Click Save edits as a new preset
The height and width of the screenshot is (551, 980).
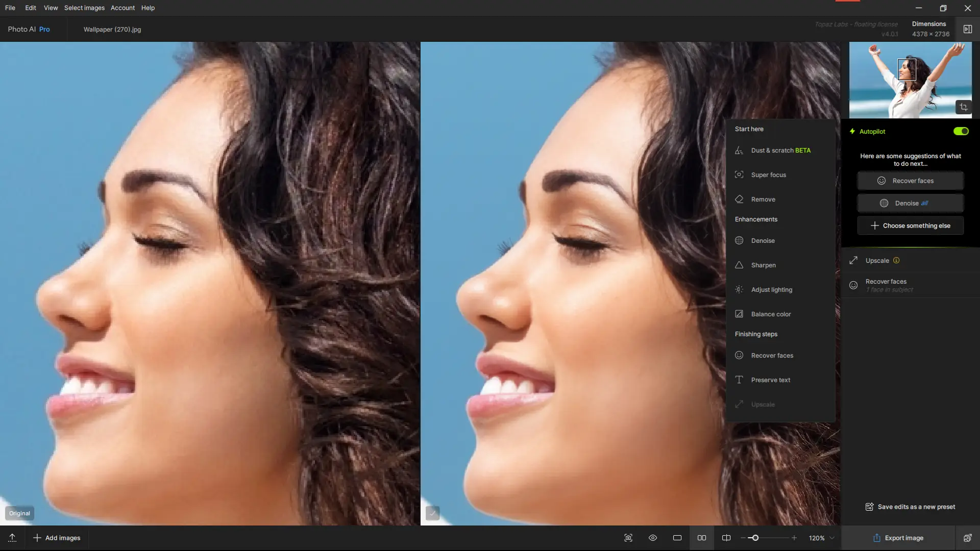click(x=910, y=507)
